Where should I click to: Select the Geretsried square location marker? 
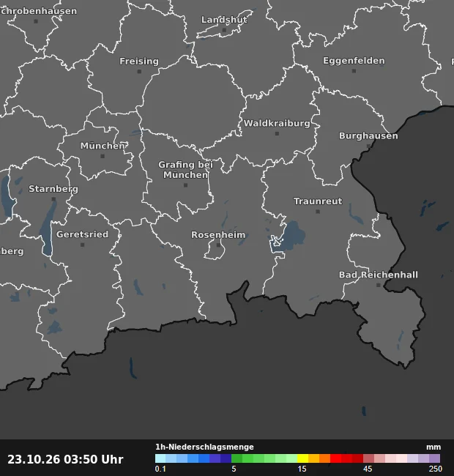tap(82, 245)
